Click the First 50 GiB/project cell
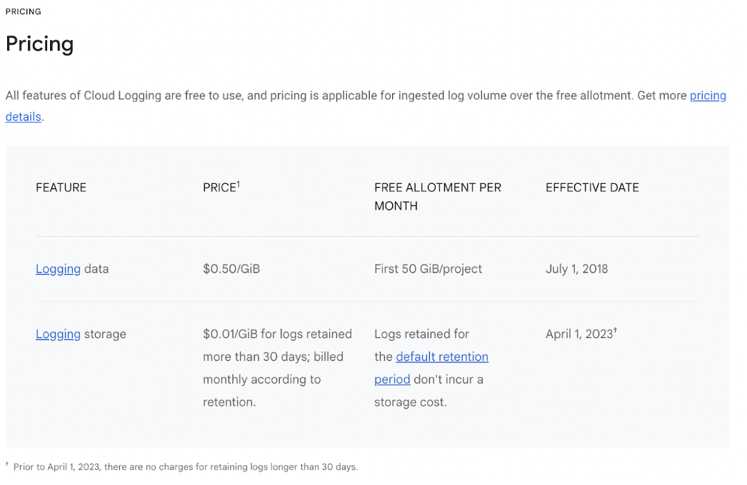This screenshot has width=747, height=485. pos(428,269)
